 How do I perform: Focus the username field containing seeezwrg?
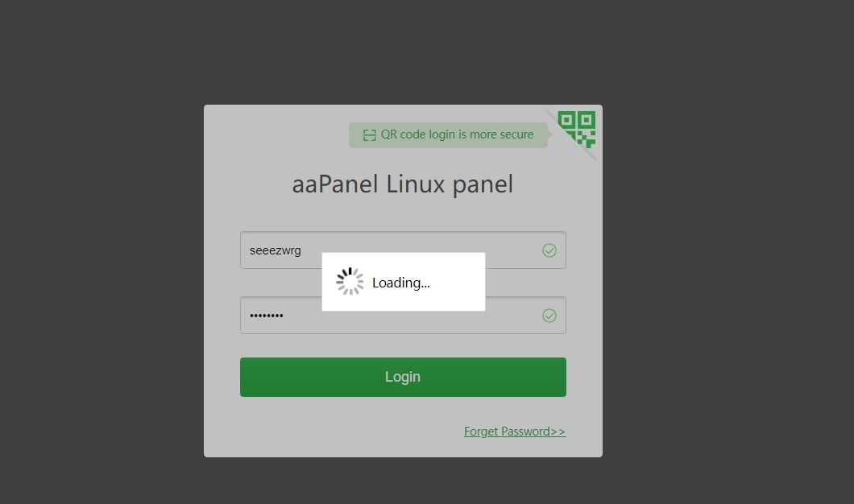403,250
